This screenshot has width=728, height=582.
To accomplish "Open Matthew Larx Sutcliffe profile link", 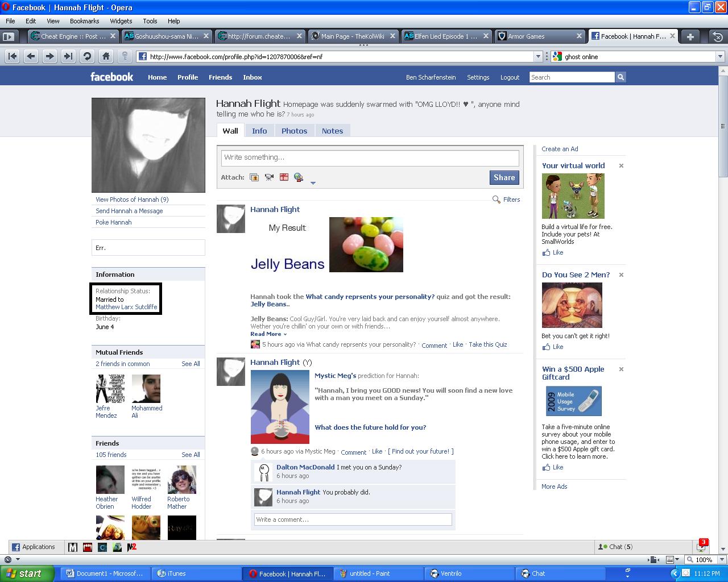I will click(126, 307).
